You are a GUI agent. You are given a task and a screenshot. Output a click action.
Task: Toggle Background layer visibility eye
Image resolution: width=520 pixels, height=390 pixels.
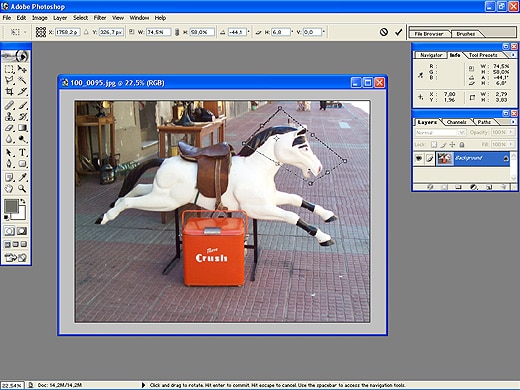[419, 159]
